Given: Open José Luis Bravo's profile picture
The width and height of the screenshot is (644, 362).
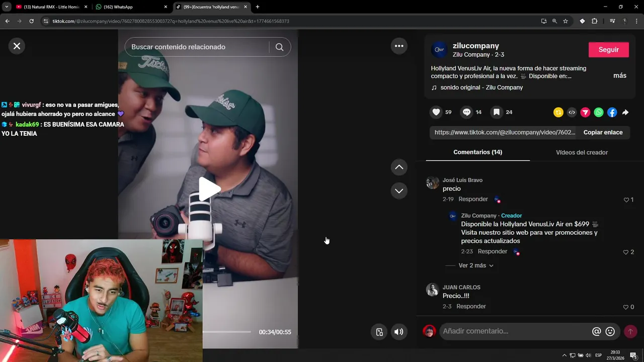Looking at the screenshot, I should coord(432,183).
